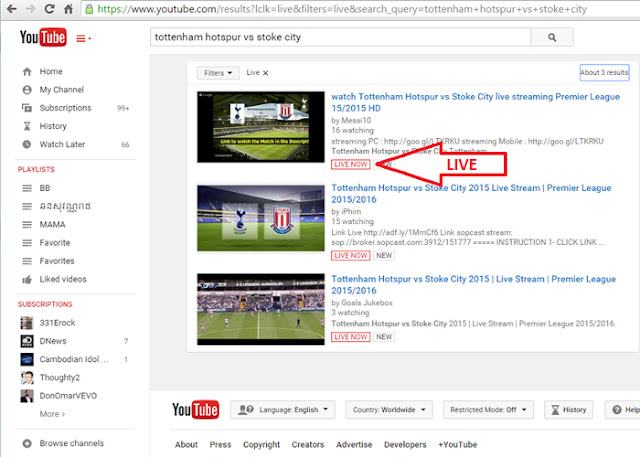
Task: Open My Channel in the sidebar
Action: tap(62, 90)
